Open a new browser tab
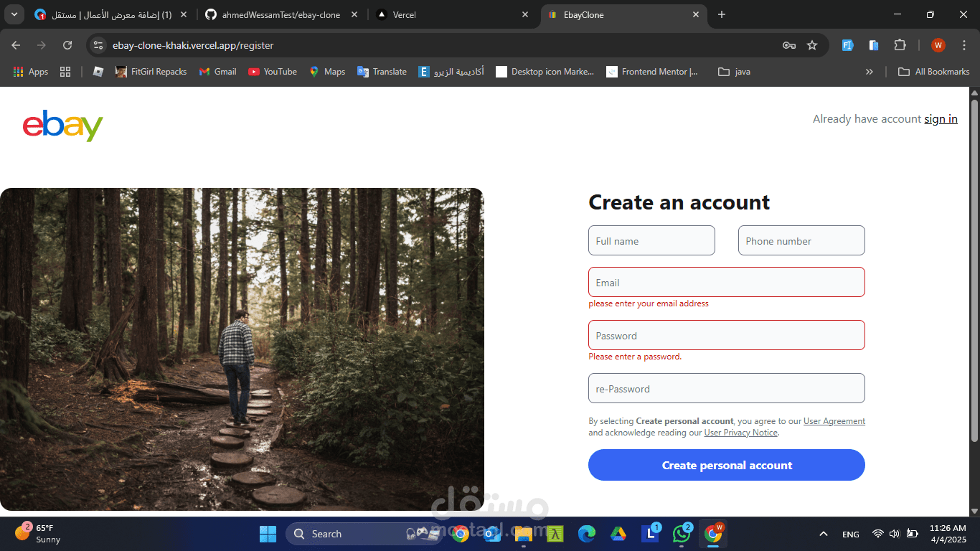The width and height of the screenshot is (980, 551). 722,14
